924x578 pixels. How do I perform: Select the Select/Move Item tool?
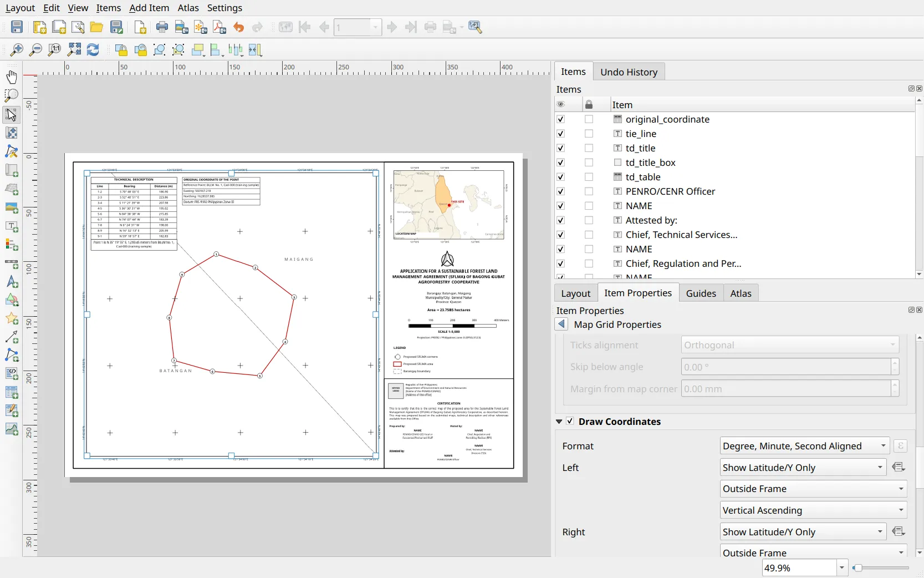click(11, 114)
